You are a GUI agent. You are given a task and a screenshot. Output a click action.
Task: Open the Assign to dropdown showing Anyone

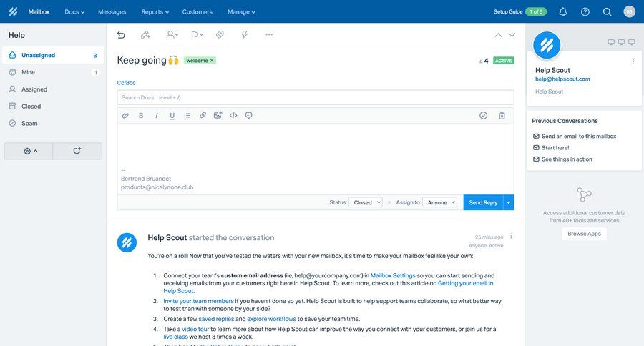[x=439, y=202]
